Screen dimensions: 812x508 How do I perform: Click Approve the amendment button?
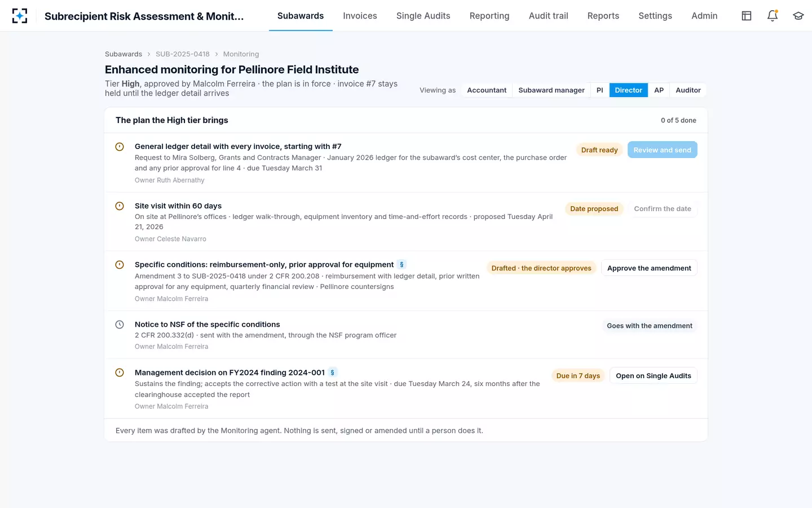point(649,268)
